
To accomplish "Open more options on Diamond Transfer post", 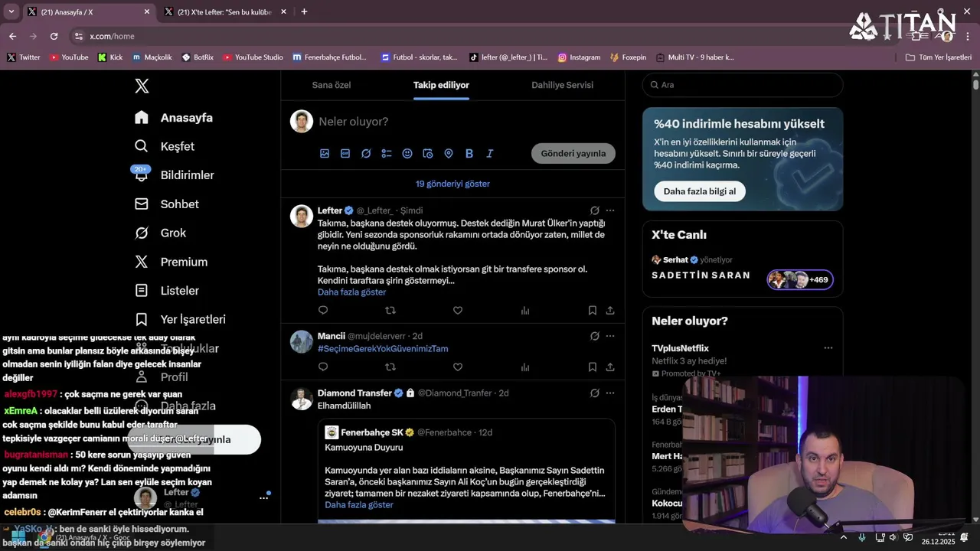I will (x=610, y=393).
